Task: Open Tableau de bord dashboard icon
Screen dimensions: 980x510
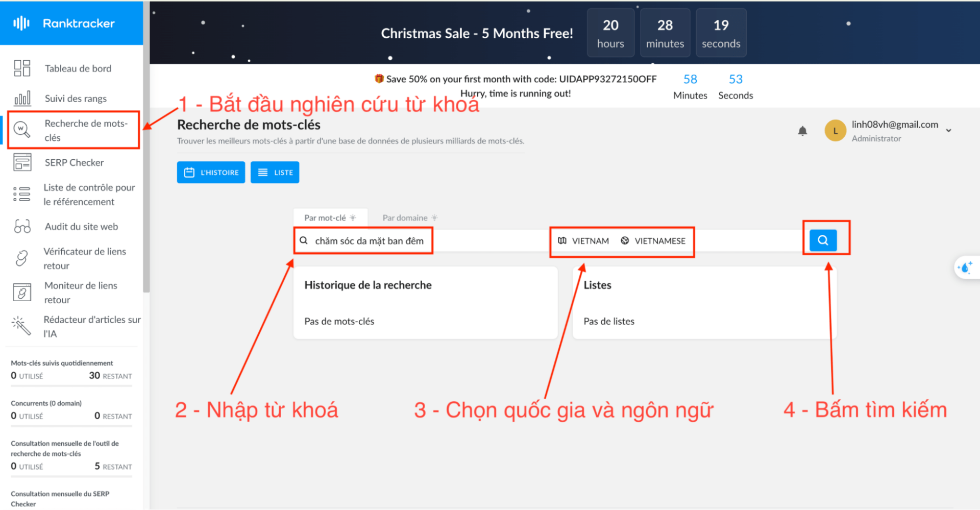Action: [22, 68]
